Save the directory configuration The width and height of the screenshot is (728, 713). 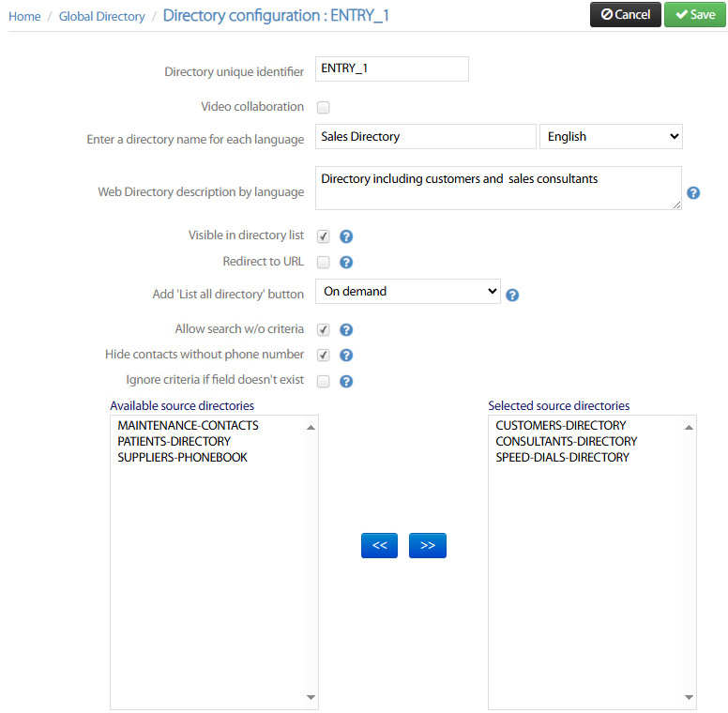pyautogui.click(x=694, y=14)
